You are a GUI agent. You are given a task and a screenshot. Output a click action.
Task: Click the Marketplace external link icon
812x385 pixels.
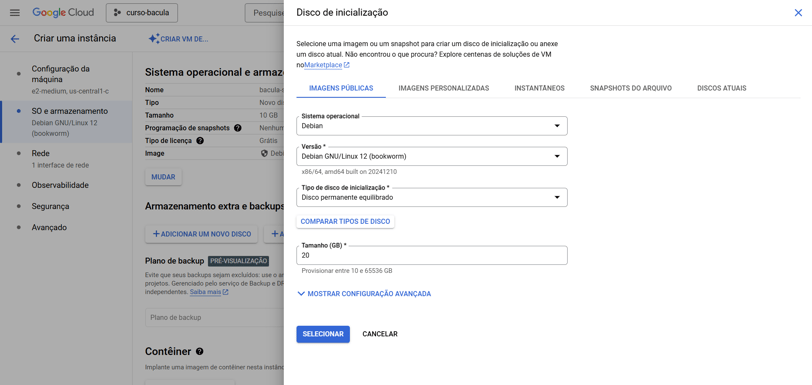[x=347, y=65]
